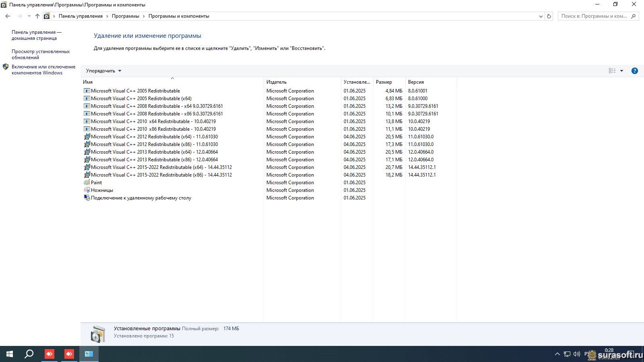Open the Упорядочить dropdown
644x362 pixels.
pyautogui.click(x=103, y=71)
